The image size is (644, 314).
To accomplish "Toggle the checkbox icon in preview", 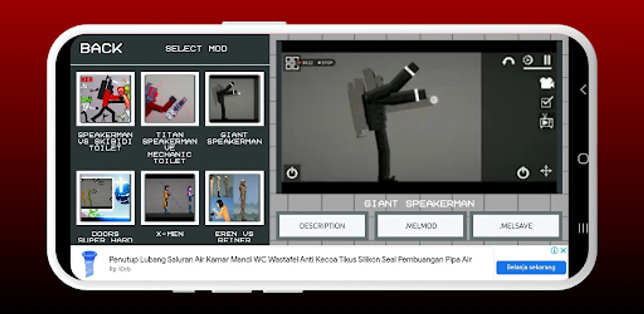I will [x=547, y=102].
